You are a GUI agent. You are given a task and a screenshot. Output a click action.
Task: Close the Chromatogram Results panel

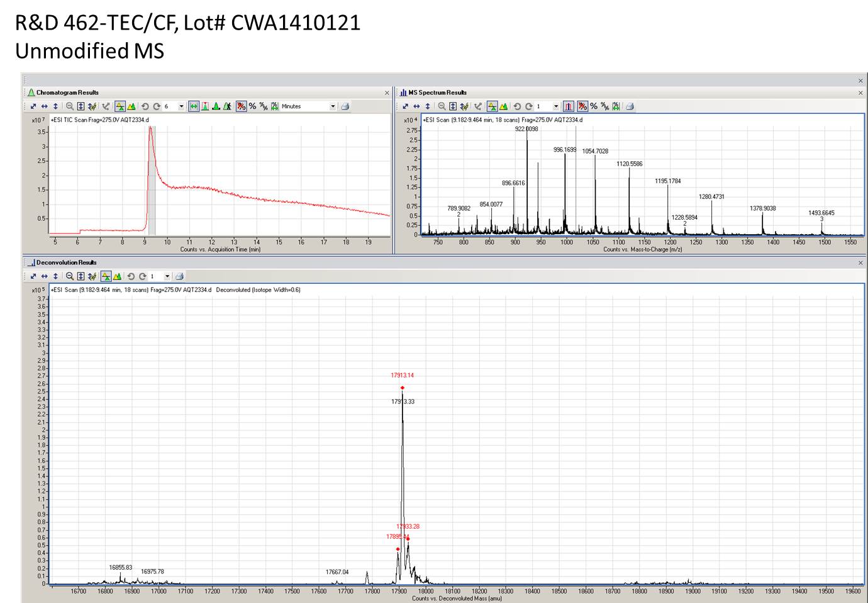click(x=387, y=93)
